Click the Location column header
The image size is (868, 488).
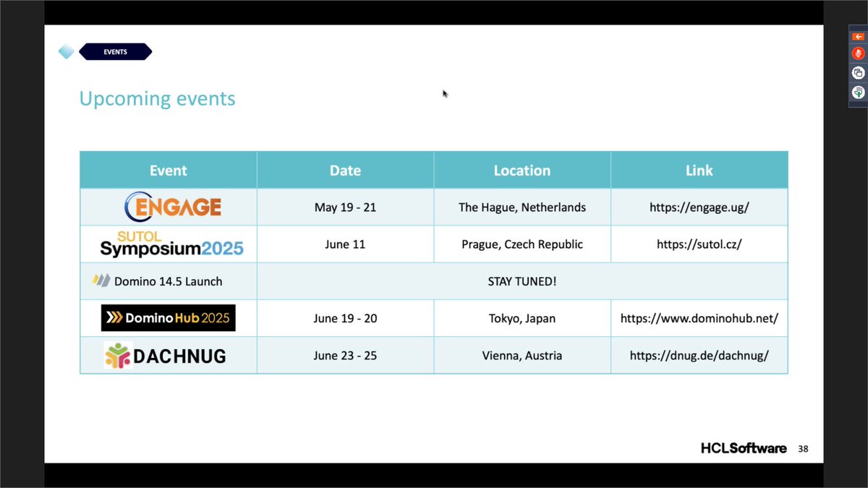[x=522, y=171]
